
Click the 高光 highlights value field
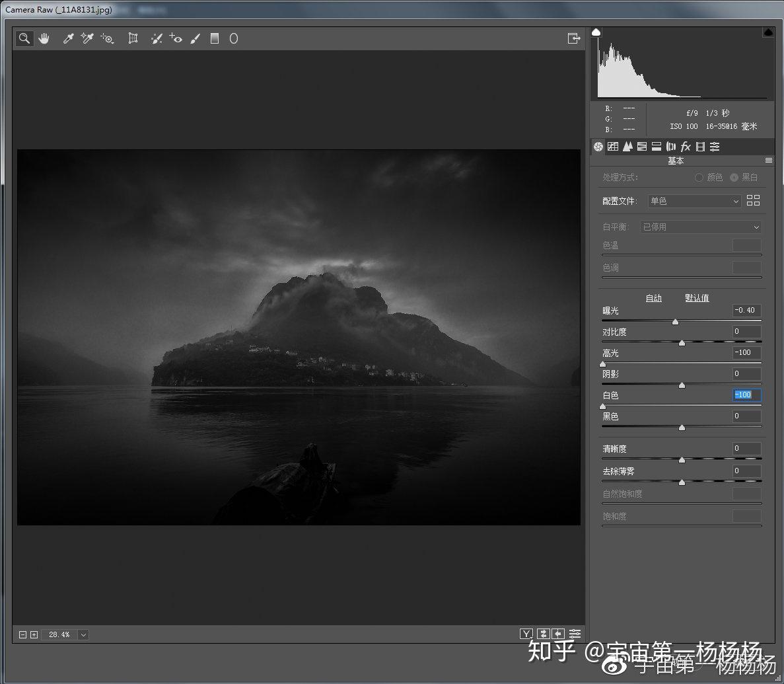point(746,353)
